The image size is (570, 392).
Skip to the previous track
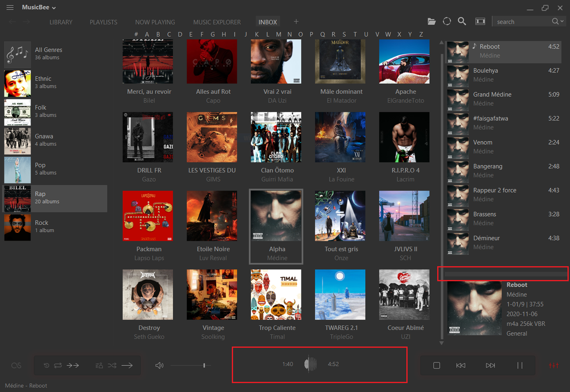pos(461,366)
